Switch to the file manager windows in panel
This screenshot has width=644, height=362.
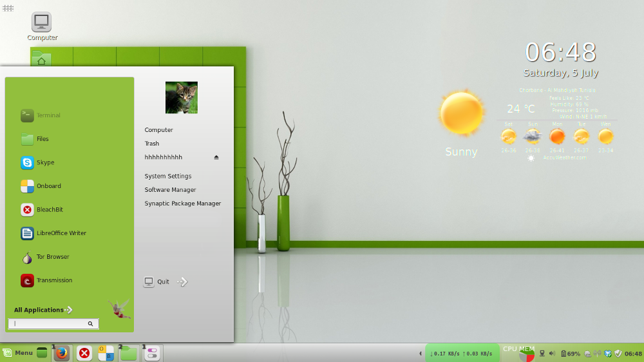(x=129, y=353)
